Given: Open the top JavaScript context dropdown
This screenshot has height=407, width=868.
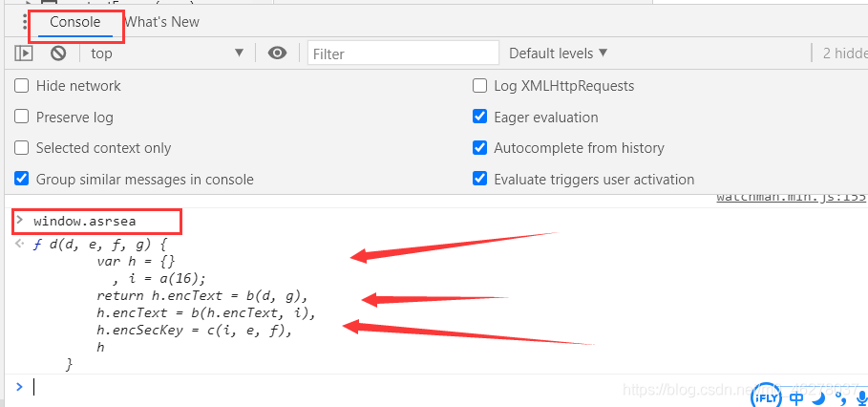Looking at the screenshot, I should pyautogui.click(x=167, y=54).
